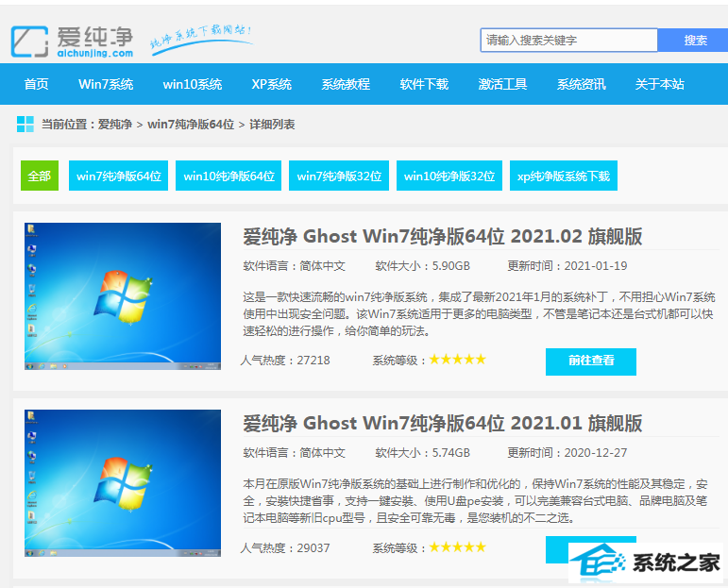Follow the 爱纯净 breadcrumb link

tap(115, 125)
